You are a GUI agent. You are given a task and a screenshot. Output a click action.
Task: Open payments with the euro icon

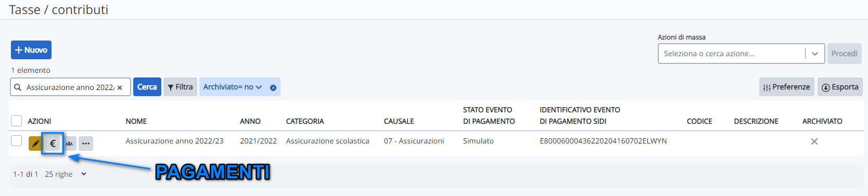coord(53,143)
